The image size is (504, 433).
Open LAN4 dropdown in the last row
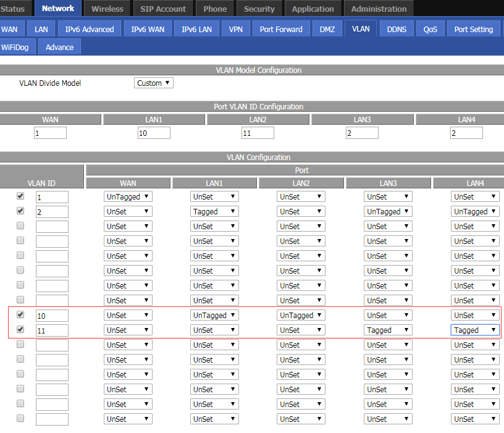[x=475, y=419]
